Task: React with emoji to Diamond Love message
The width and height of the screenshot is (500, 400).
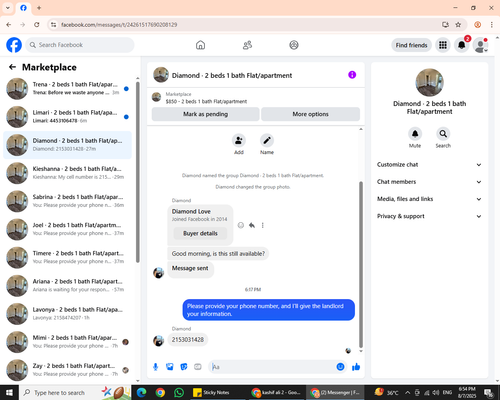Action: tap(241, 225)
